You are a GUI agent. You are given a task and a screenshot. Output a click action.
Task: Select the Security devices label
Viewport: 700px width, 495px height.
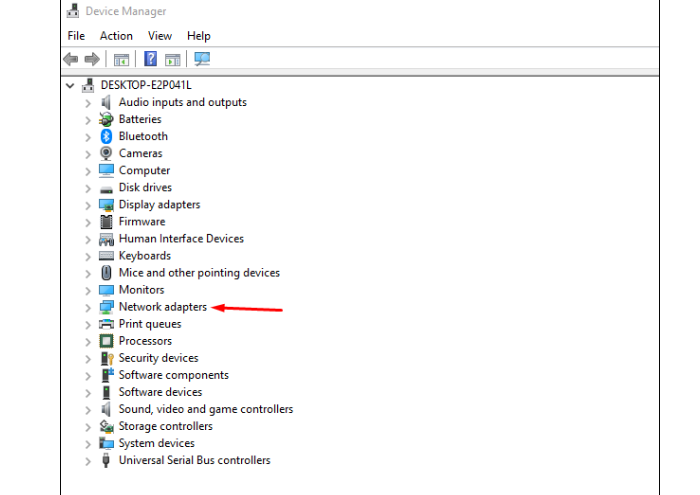click(158, 358)
